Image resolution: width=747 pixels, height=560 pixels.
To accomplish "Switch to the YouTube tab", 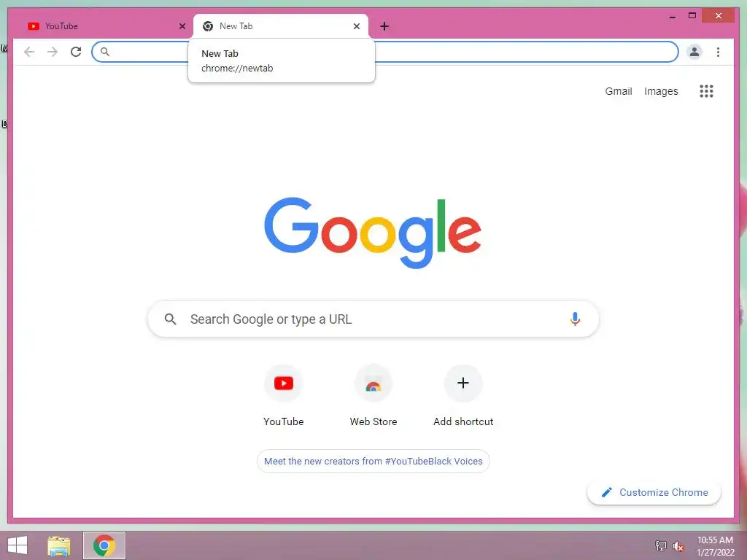I will [x=105, y=26].
